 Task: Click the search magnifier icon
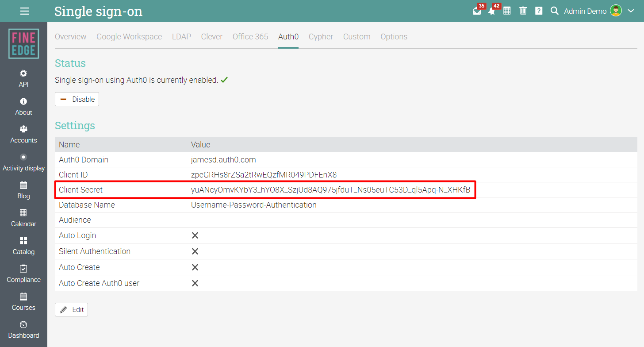click(554, 11)
